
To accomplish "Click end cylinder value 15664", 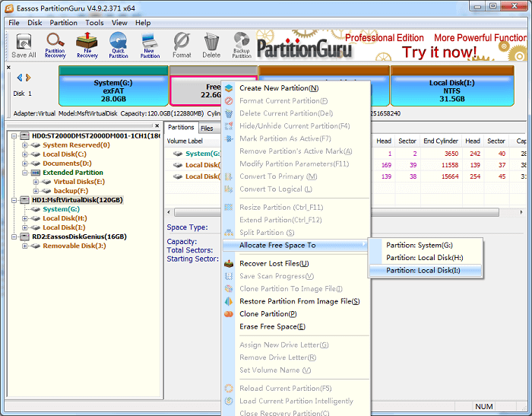I will coord(450,176).
